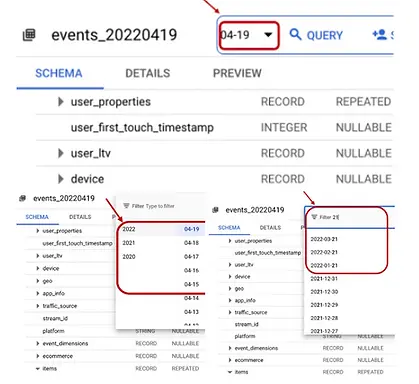419x384 pixels.
Task: Choose 2021-12-31 from the filtered results
Action: point(324,279)
